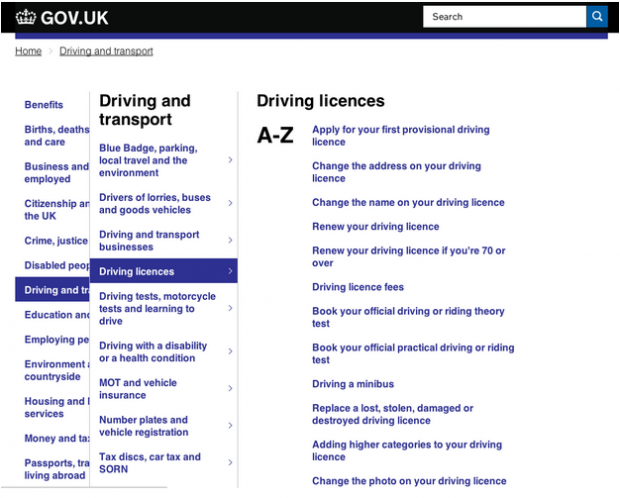Select Employing people category

point(57,339)
